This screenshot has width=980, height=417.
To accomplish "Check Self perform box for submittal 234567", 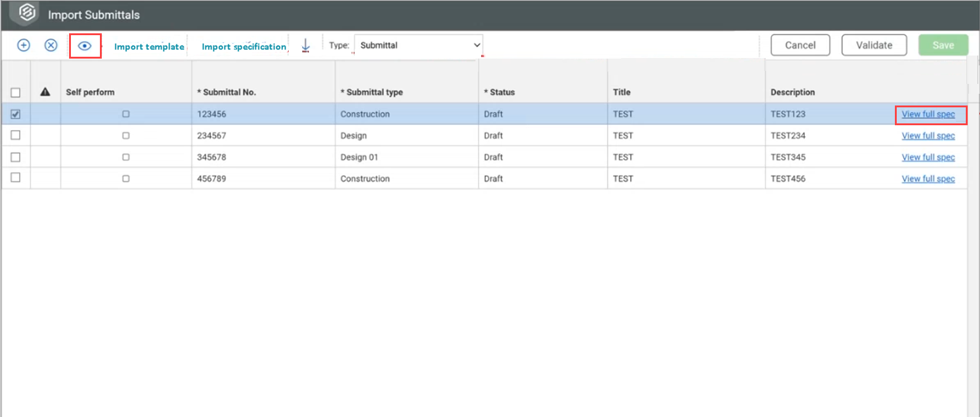I will (126, 136).
